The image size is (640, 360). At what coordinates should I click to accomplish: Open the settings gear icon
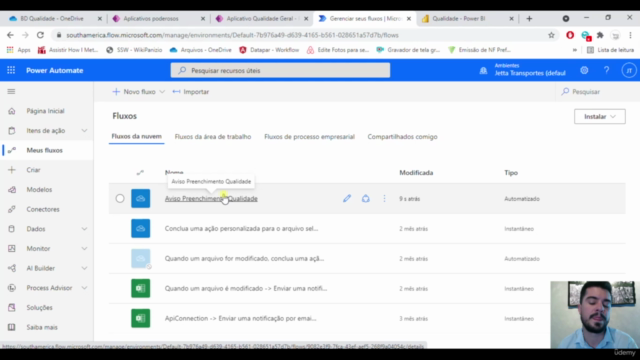point(584,70)
